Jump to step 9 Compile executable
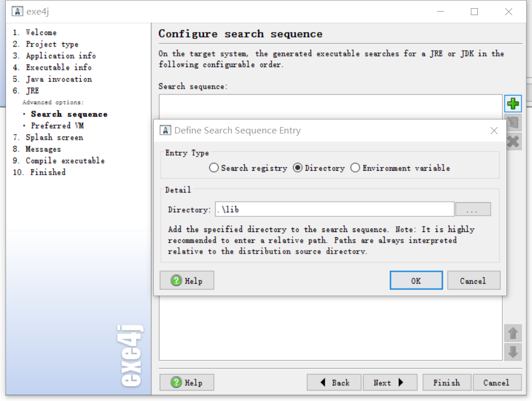This screenshot has width=532, height=401. 59,160
